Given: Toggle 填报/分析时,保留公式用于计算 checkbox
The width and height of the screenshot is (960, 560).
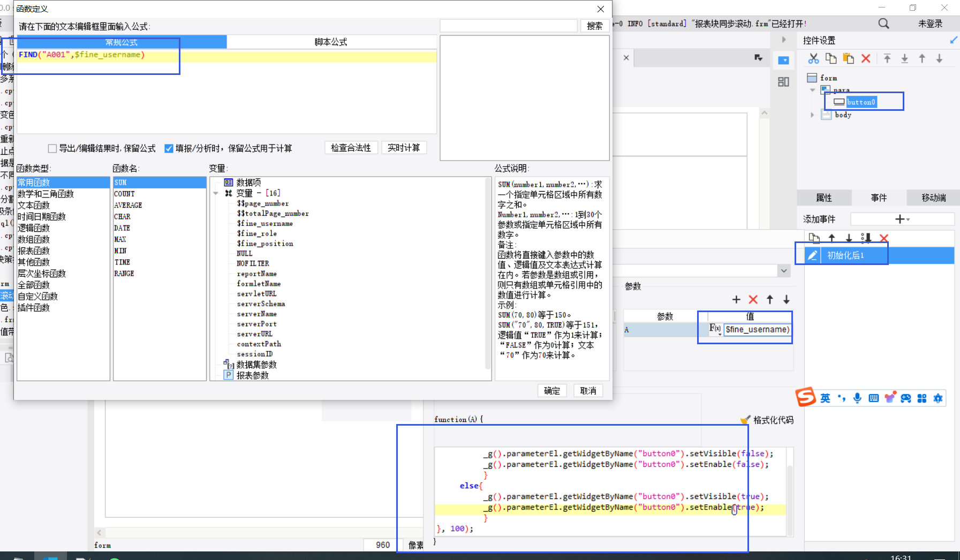Looking at the screenshot, I should [x=169, y=148].
